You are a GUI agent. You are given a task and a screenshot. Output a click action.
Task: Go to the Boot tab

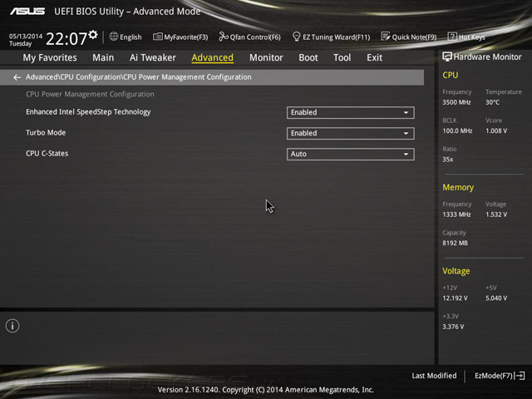pyautogui.click(x=308, y=57)
